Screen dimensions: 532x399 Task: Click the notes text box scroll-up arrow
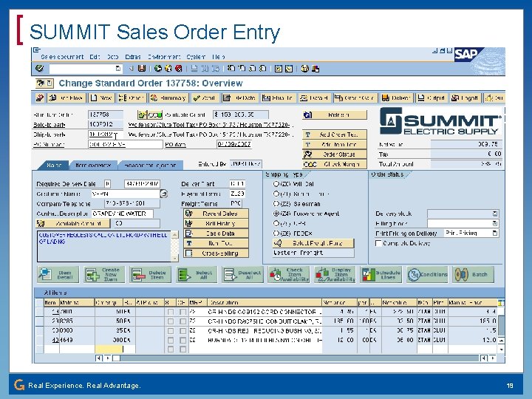pos(174,235)
